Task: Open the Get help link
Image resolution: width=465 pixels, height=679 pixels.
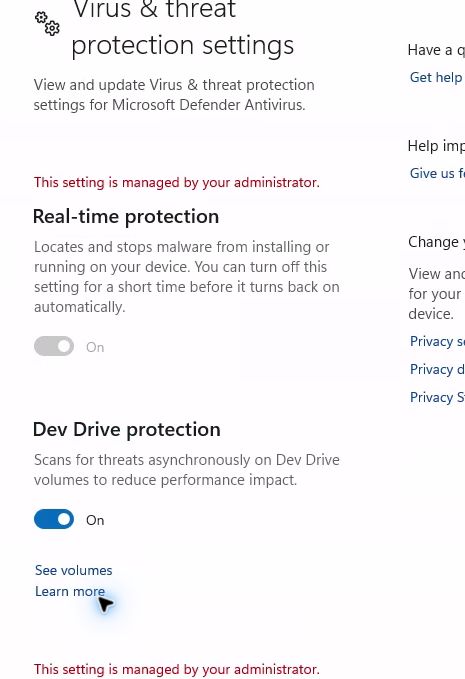Action: [x=436, y=77]
